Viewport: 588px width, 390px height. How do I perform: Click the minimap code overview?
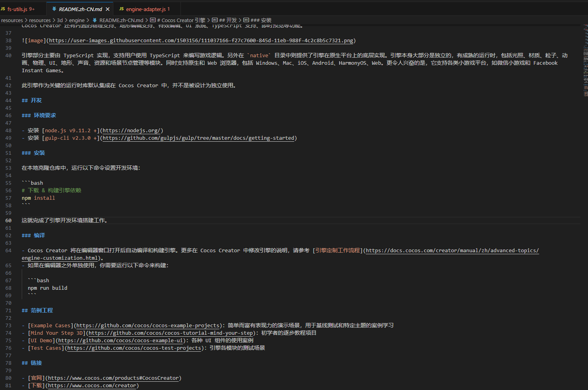point(585,60)
